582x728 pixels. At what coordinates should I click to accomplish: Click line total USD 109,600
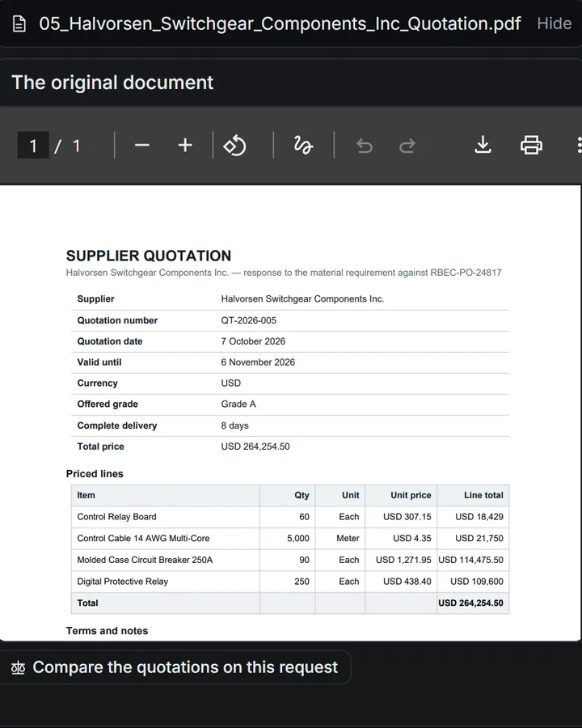coord(477,582)
